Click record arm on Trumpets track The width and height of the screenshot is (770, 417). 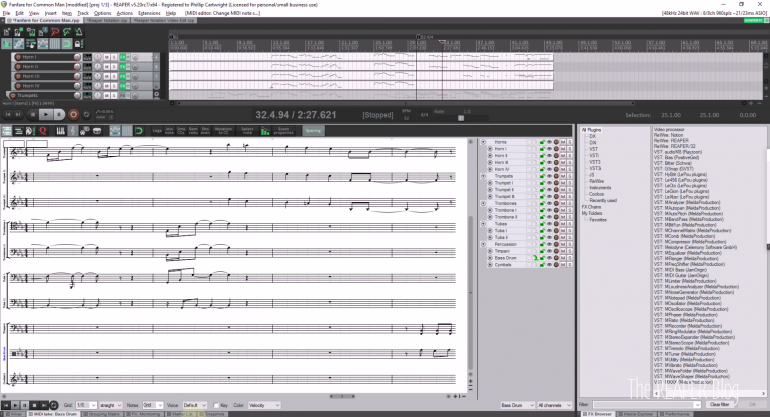[13, 95]
